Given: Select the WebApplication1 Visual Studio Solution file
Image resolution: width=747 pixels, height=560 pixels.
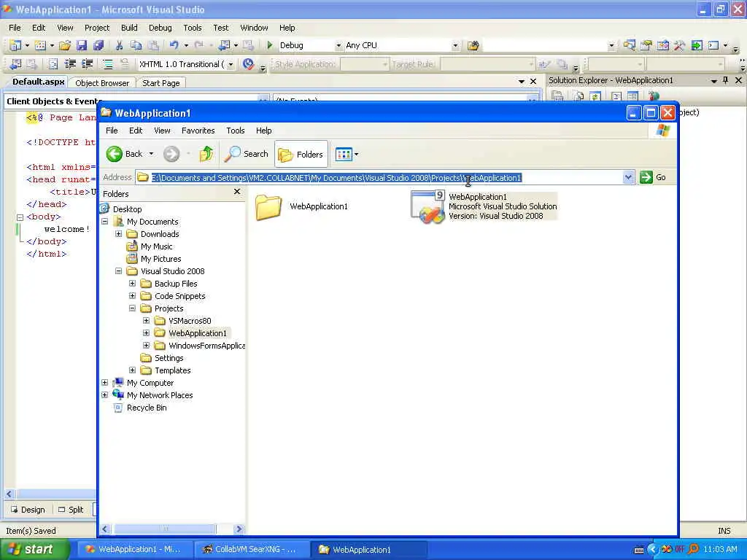Looking at the screenshot, I should point(484,206).
